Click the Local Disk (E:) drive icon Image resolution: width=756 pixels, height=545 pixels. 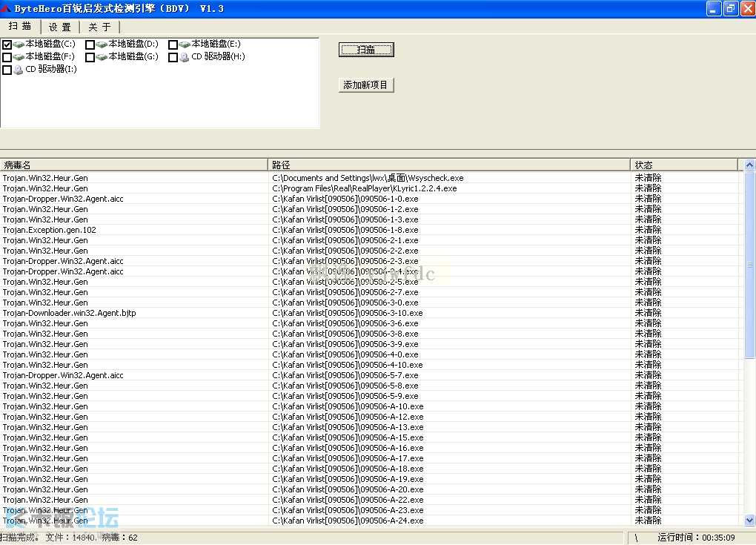tap(185, 44)
